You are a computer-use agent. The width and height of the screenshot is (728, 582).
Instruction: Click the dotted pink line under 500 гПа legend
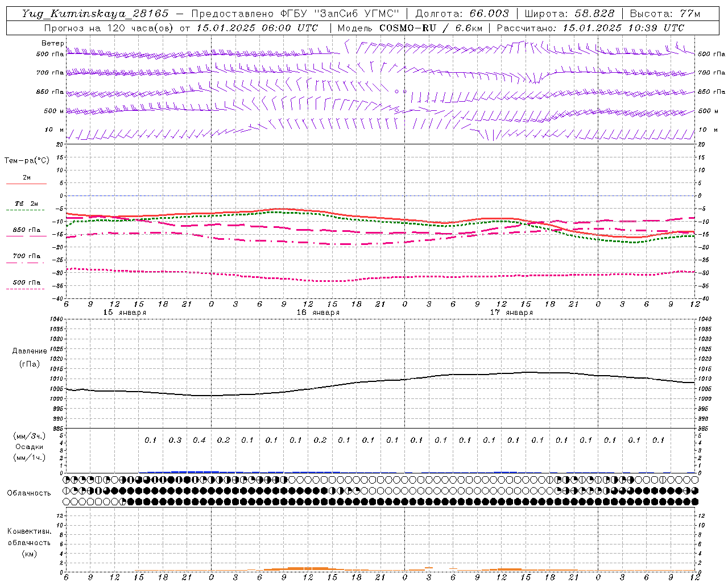point(26,289)
